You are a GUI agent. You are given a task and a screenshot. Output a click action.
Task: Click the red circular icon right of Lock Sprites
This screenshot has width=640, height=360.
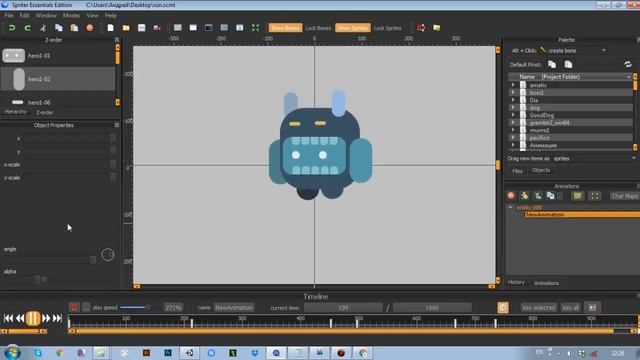(421, 28)
